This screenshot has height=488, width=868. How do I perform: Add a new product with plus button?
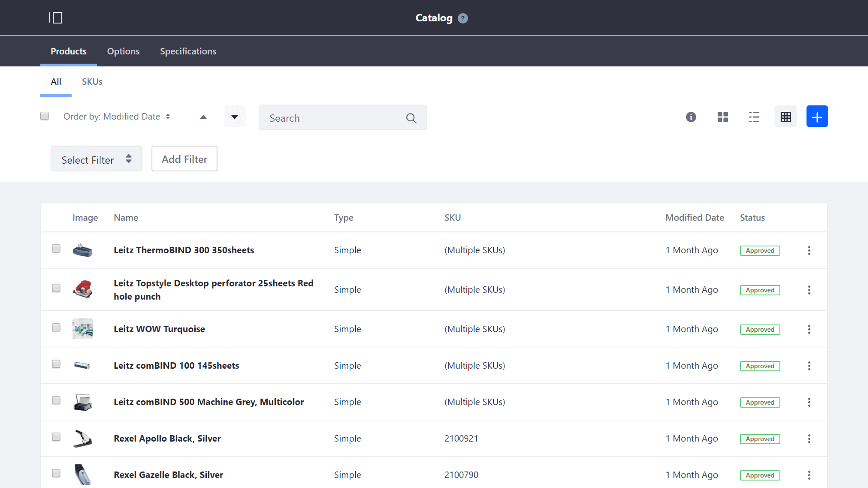[x=817, y=117]
